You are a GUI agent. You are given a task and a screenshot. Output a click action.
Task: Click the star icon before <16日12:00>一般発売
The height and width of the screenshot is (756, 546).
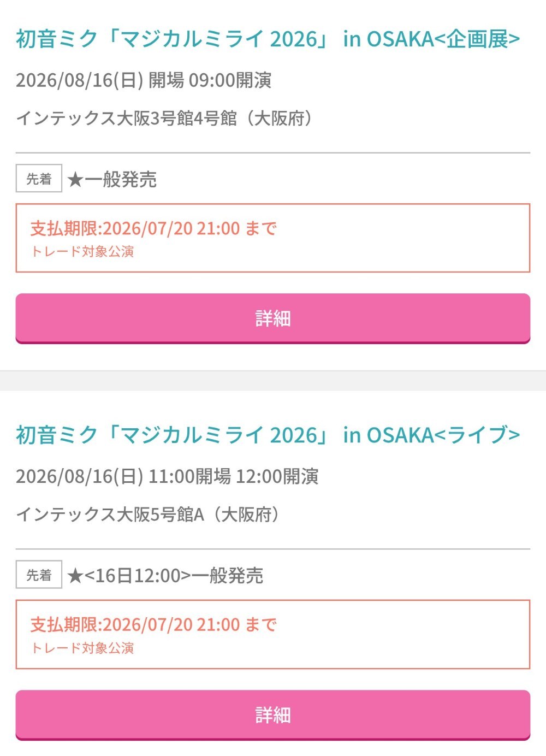tap(75, 576)
